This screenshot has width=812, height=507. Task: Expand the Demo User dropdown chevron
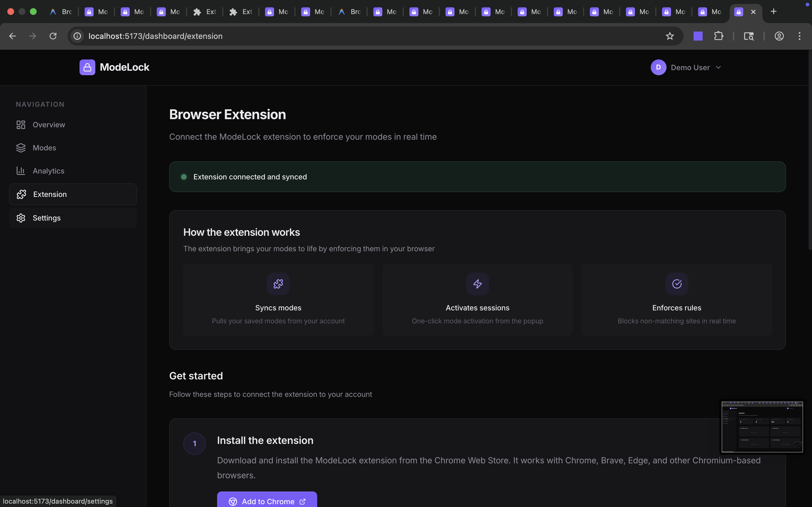718,67
